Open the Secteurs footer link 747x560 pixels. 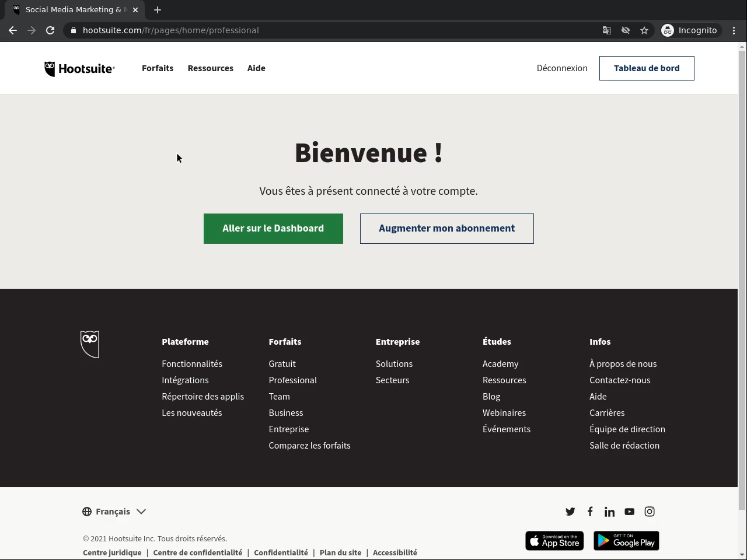pos(393,380)
